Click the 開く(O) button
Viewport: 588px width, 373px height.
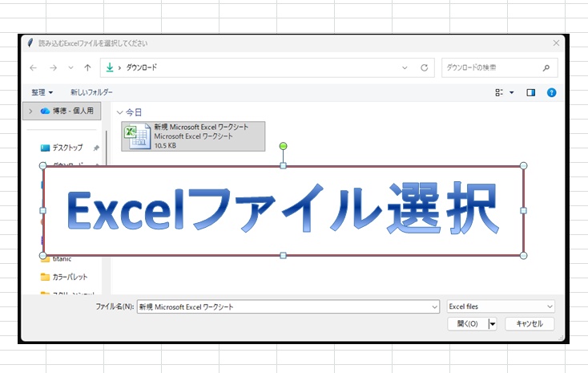point(468,324)
